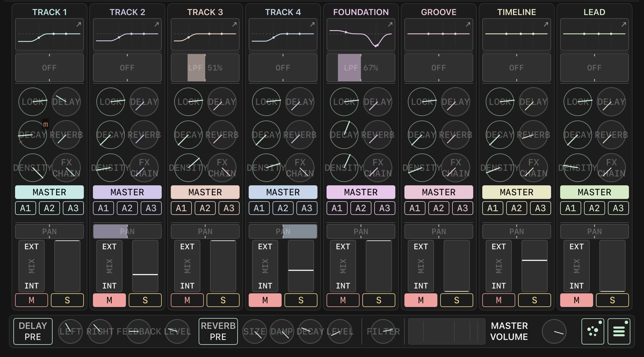Click the Track 1 LOCK knob
This screenshot has width=644, height=357.
(x=33, y=102)
